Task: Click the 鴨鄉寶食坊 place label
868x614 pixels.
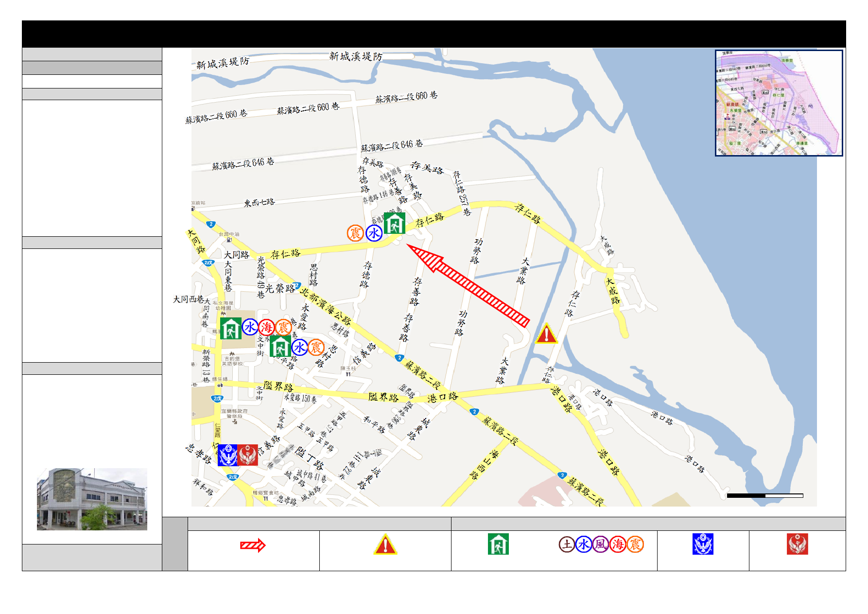Action: click(266, 493)
